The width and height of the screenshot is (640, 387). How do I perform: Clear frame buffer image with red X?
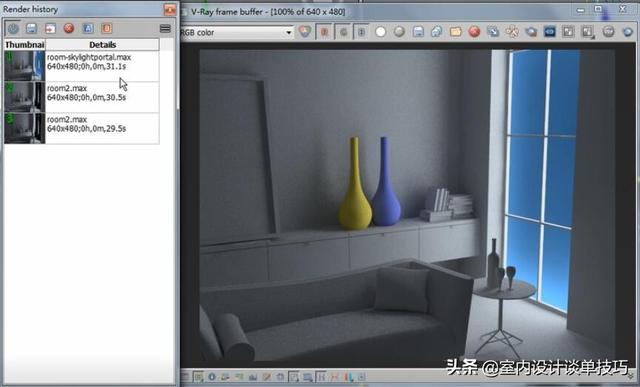(x=474, y=31)
